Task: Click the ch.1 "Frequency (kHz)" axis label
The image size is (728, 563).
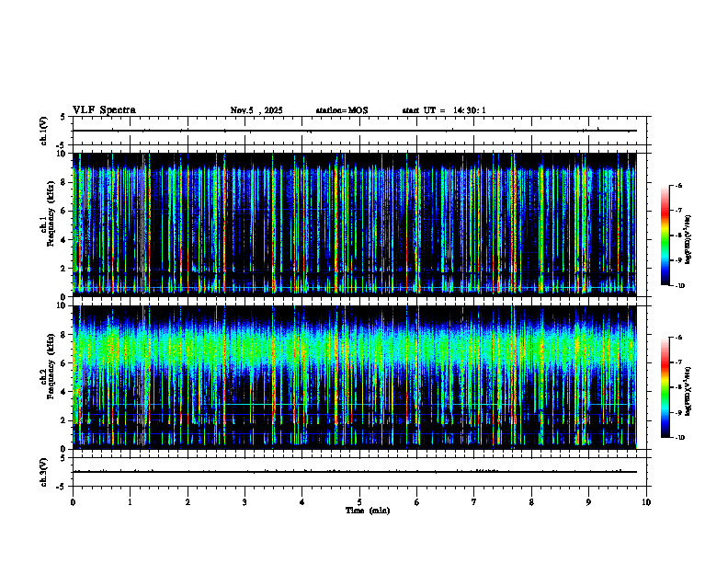Action: tap(50, 213)
